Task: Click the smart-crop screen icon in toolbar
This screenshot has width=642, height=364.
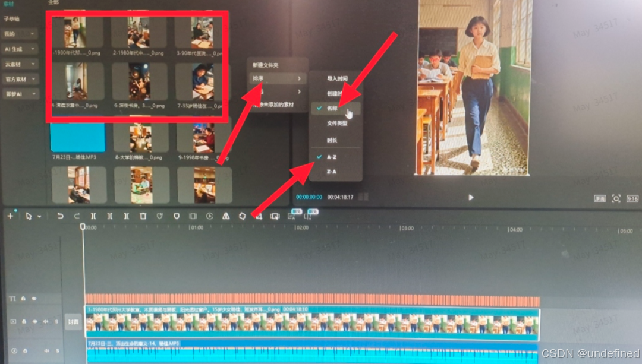Action: [275, 216]
